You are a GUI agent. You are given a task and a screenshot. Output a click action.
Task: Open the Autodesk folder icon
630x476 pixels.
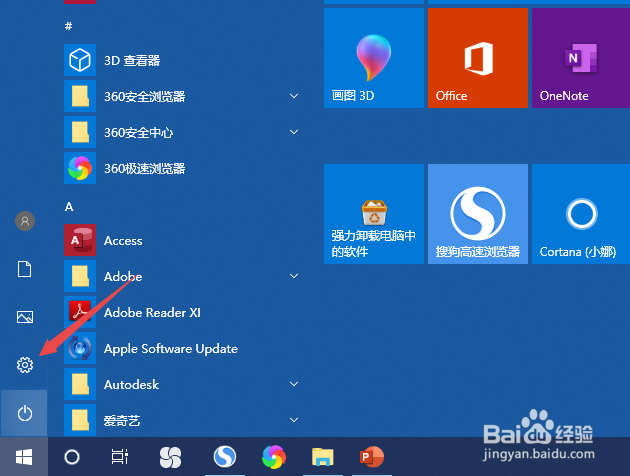[80, 384]
